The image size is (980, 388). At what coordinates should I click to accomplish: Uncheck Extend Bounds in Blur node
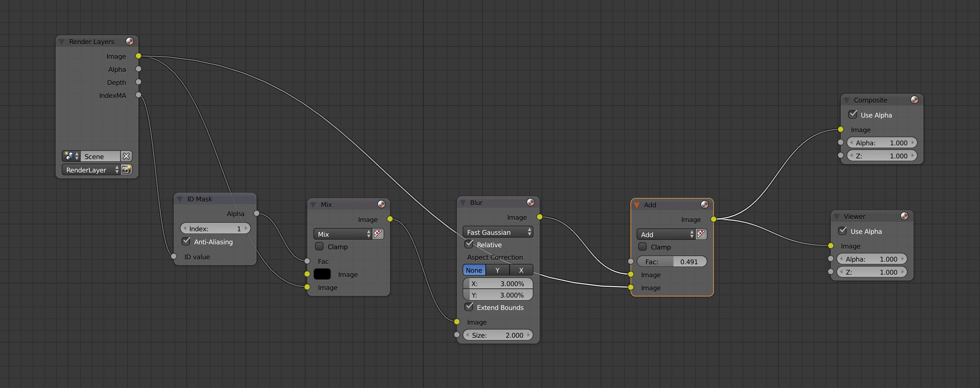[x=469, y=307]
